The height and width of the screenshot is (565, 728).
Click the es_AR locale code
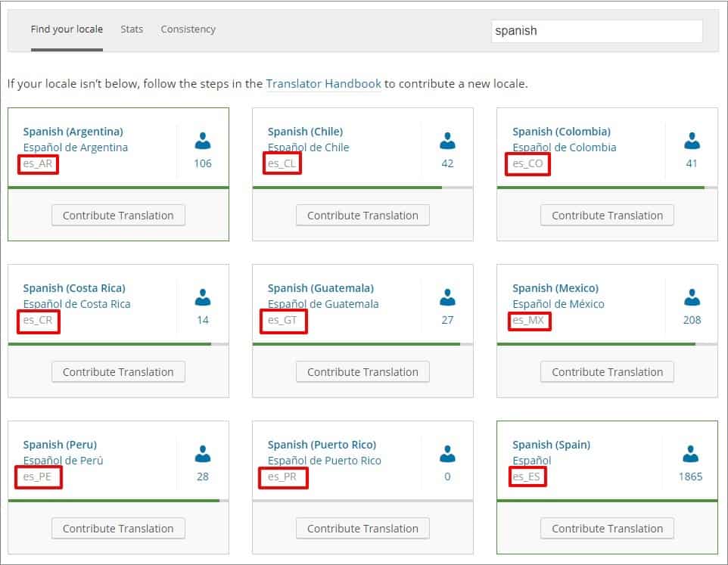(x=38, y=163)
